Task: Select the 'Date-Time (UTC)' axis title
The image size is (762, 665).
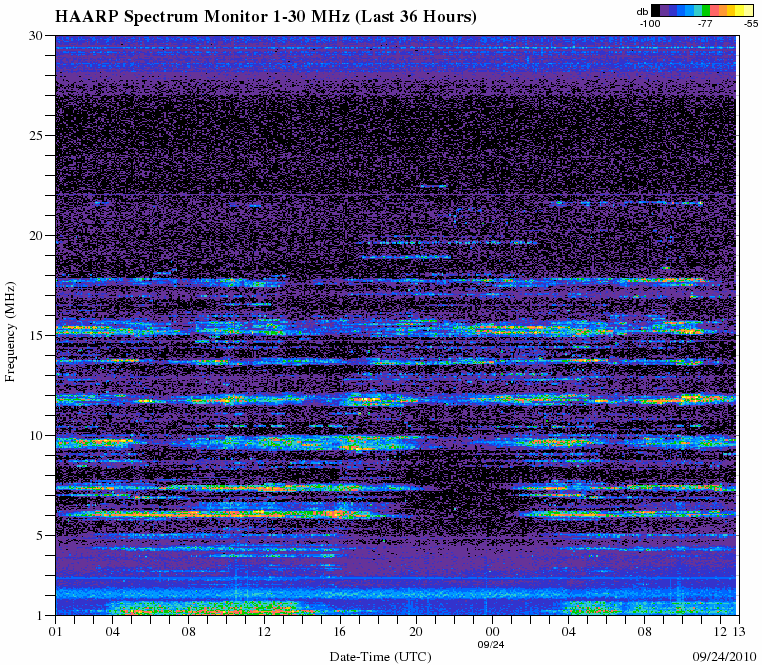Action: [381, 657]
